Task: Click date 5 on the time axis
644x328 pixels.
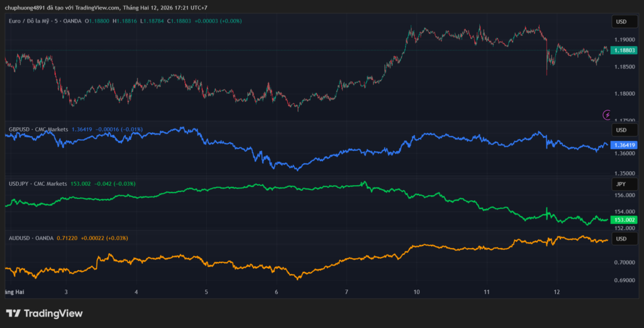Action: tap(206, 292)
